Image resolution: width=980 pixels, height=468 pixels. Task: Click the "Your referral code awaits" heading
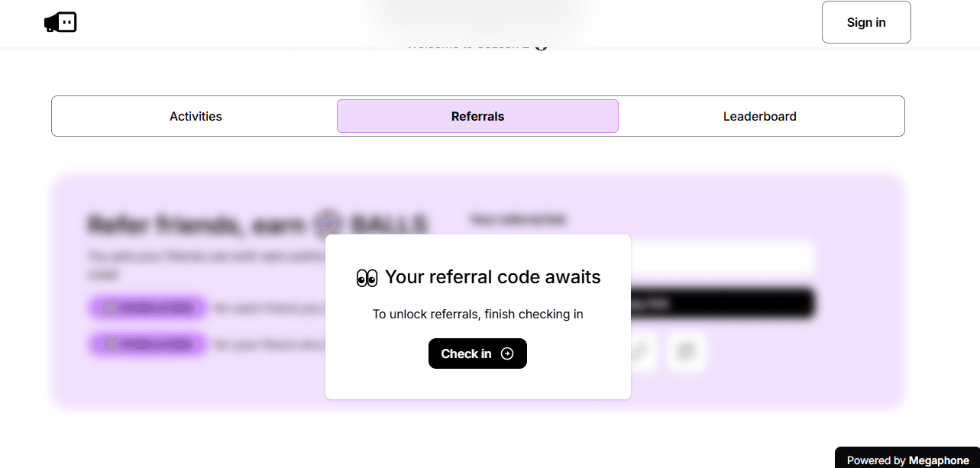[493, 277]
